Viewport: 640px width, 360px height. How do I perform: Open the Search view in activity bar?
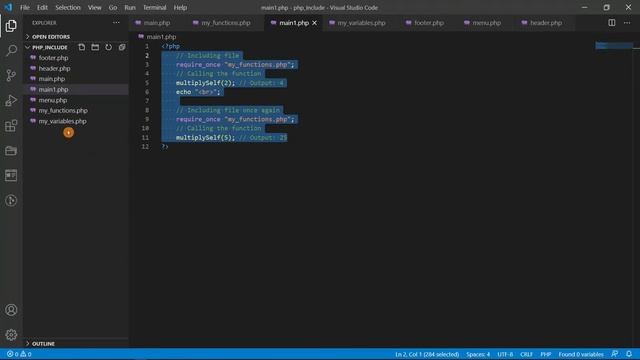[x=11, y=51]
